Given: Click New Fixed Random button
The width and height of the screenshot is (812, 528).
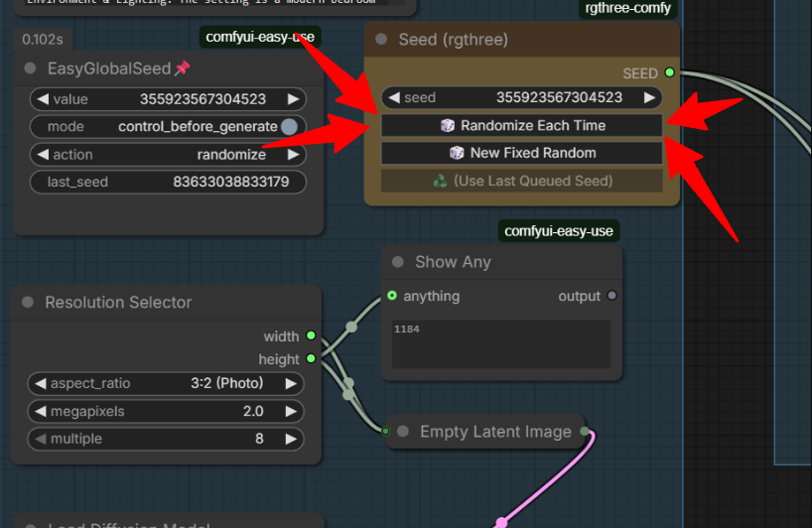Looking at the screenshot, I should tap(522, 153).
